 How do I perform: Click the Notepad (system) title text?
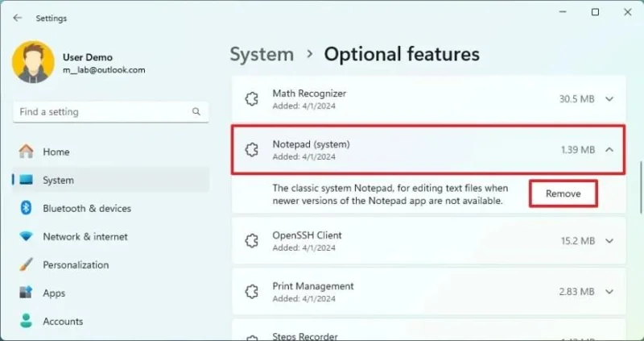point(312,144)
